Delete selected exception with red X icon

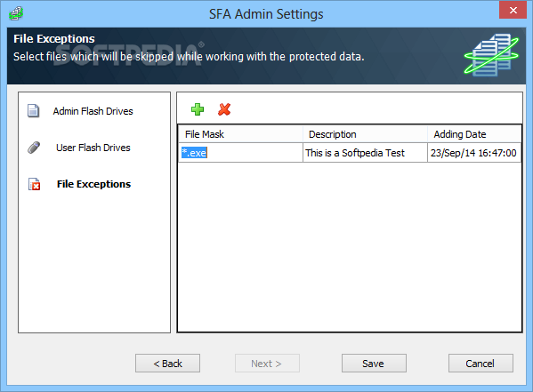[x=224, y=109]
